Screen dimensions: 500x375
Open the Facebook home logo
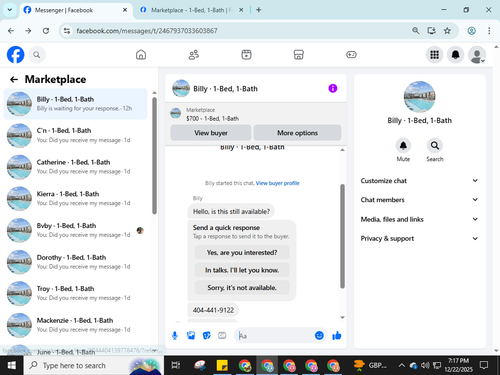tap(15, 55)
